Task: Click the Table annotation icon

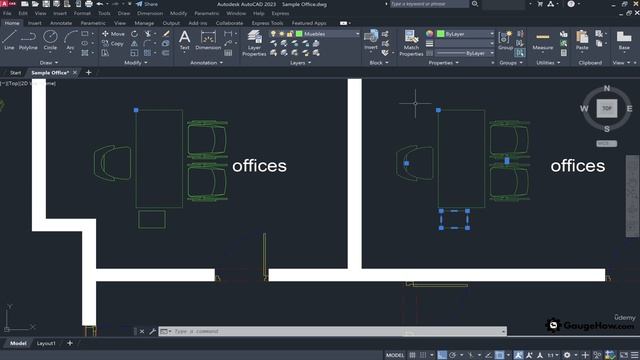Action: pyautogui.click(x=228, y=53)
